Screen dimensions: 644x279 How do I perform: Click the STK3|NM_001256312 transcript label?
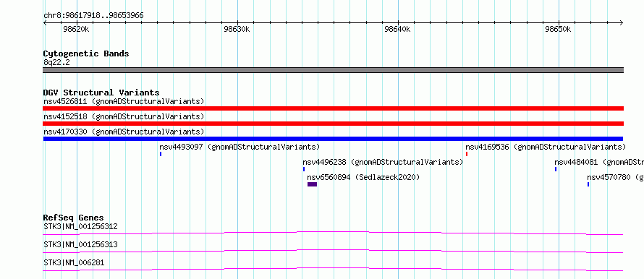click(x=80, y=226)
